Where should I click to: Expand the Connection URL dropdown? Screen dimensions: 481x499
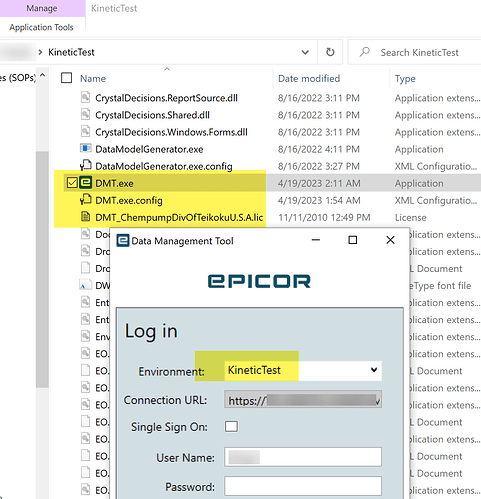coord(377,401)
